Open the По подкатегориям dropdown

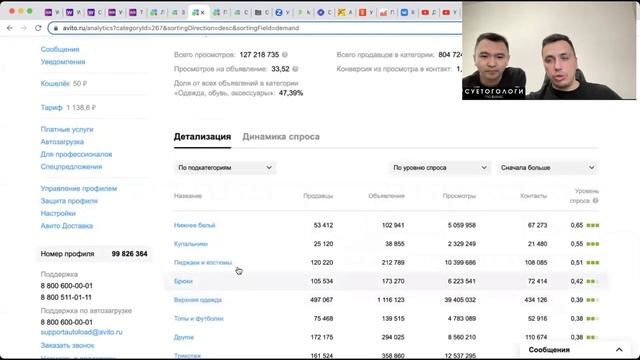tap(225, 168)
